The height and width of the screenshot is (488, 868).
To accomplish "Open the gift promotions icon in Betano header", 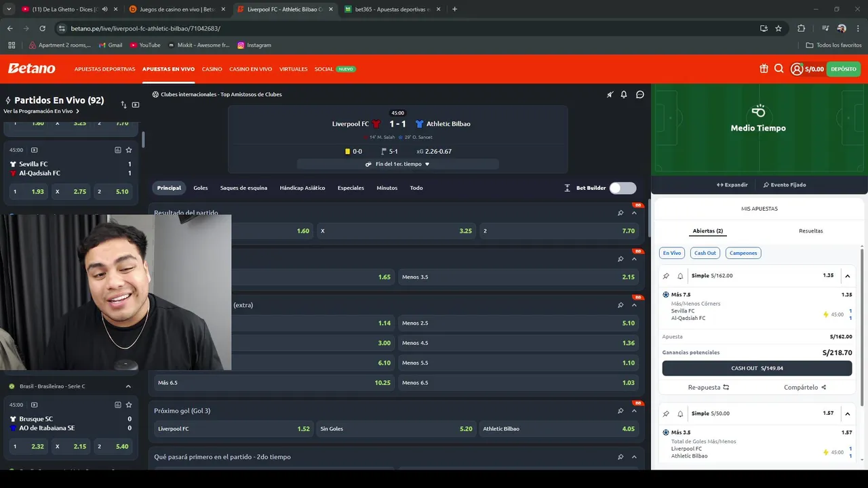I will coord(764,68).
